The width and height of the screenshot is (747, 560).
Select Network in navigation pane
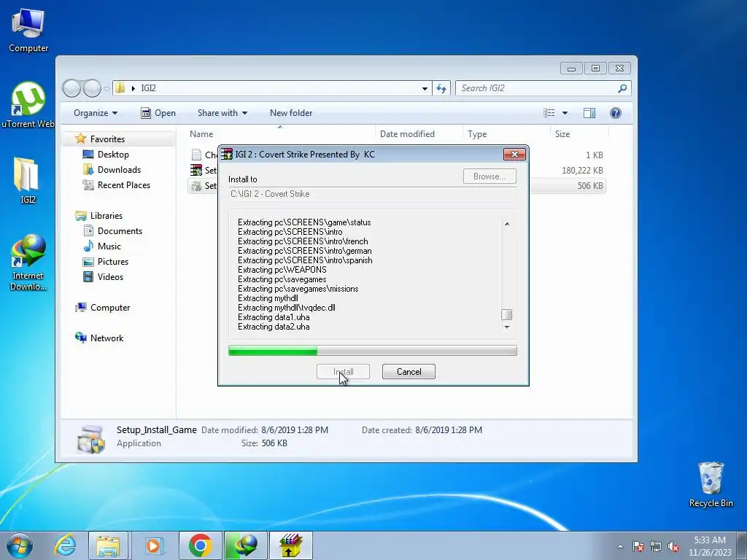pyautogui.click(x=107, y=338)
